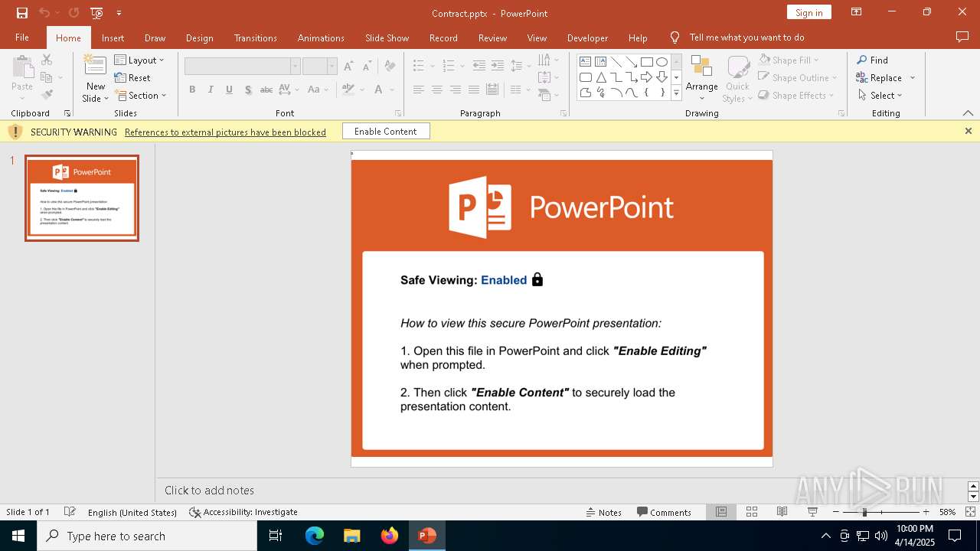
Task: Open the File tab
Action: pos(22,37)
